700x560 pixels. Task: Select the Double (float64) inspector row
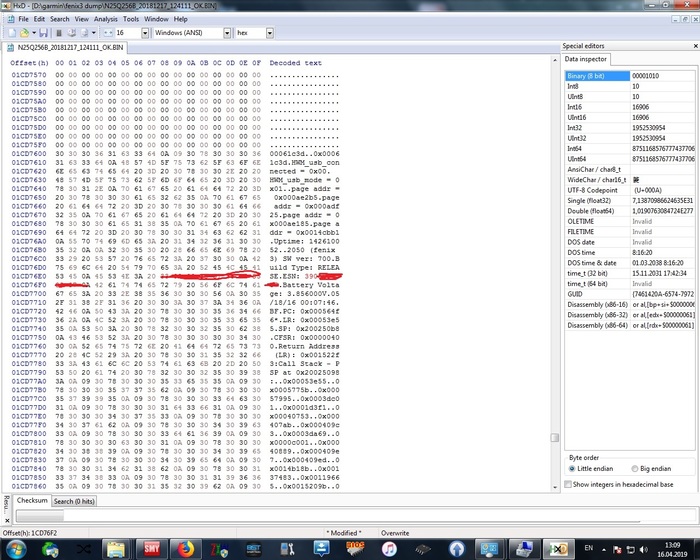point(630,211)
